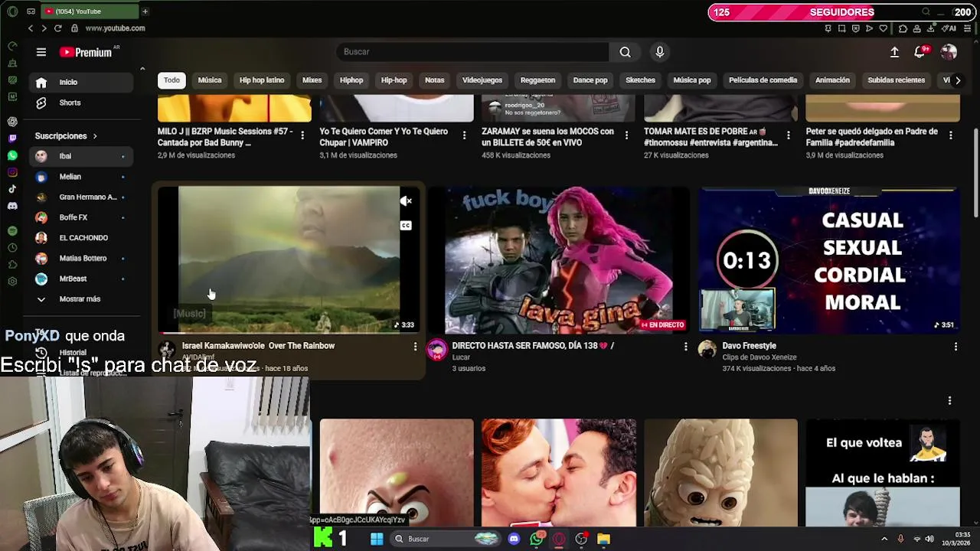Open Opera extensions cube in sidebar
Screen dimensions: 980x551
click(x=12, y=264)
